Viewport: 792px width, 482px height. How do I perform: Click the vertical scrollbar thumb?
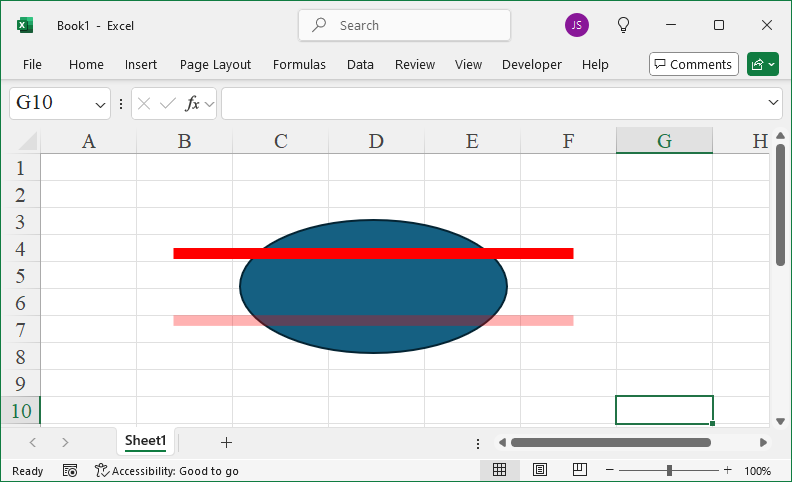click(x=780, y=204)
